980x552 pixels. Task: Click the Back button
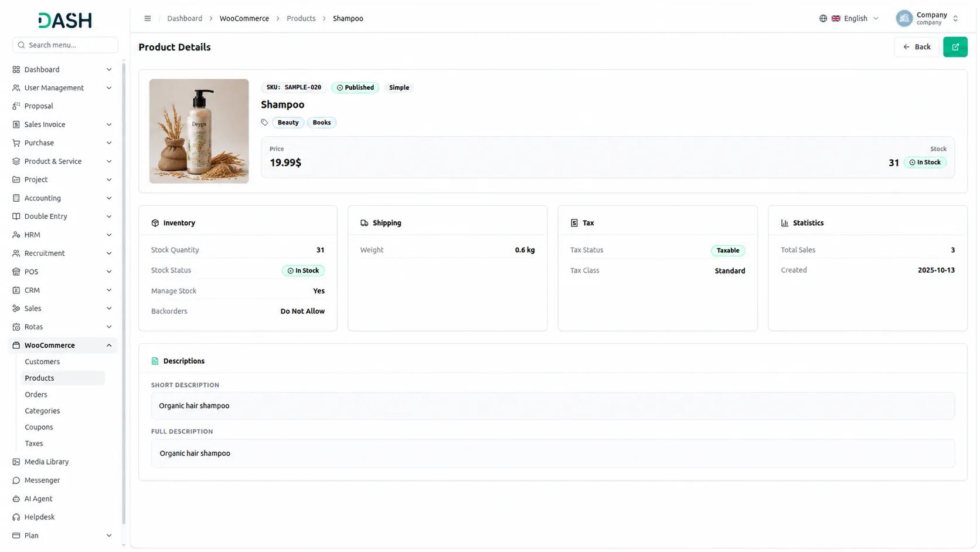pos(916,47)
